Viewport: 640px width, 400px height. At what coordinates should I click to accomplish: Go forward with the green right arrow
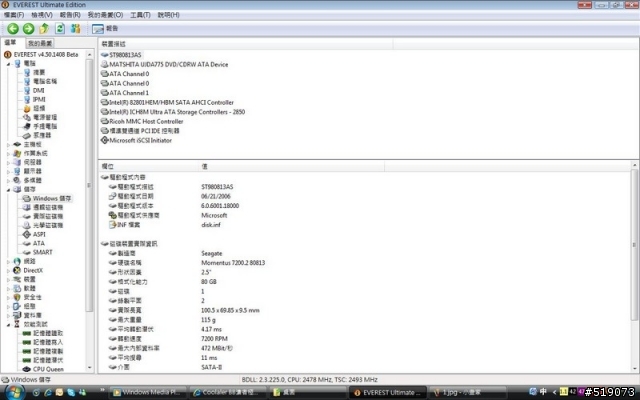[x=29, y=29]
